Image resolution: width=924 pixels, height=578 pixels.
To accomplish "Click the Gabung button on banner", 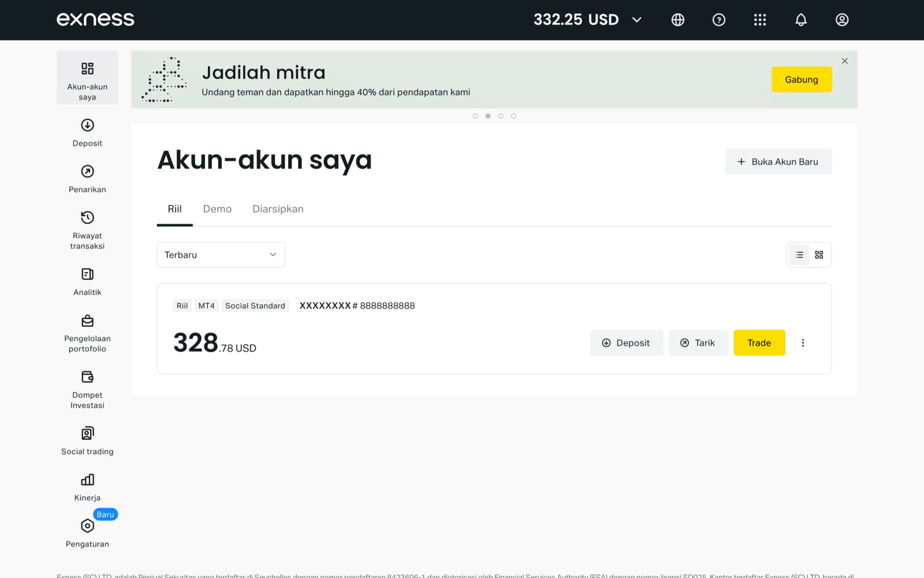I will click(802, 80).
